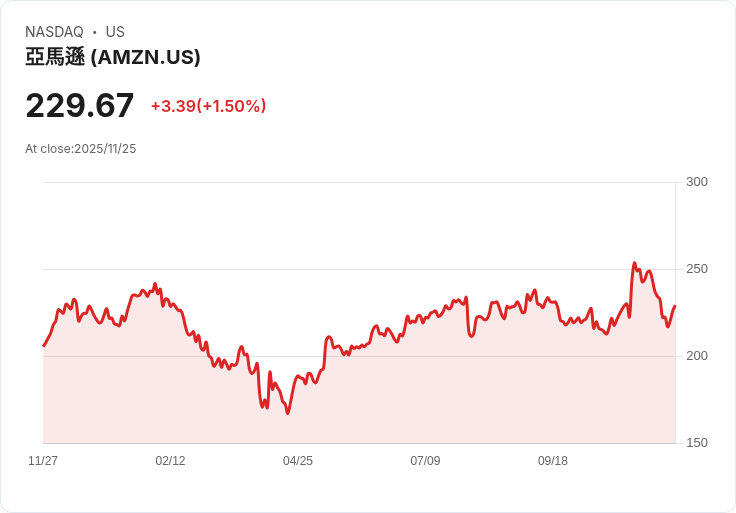Click the lowest trough of the price line
This screenshot has height=513, width=736.
(x=287, y=413)
